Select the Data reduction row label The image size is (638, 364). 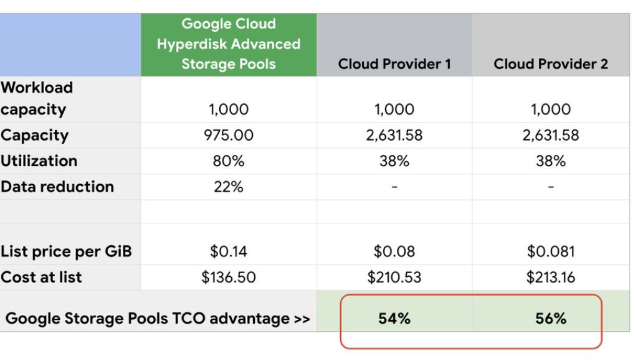[x=57, y=187]
